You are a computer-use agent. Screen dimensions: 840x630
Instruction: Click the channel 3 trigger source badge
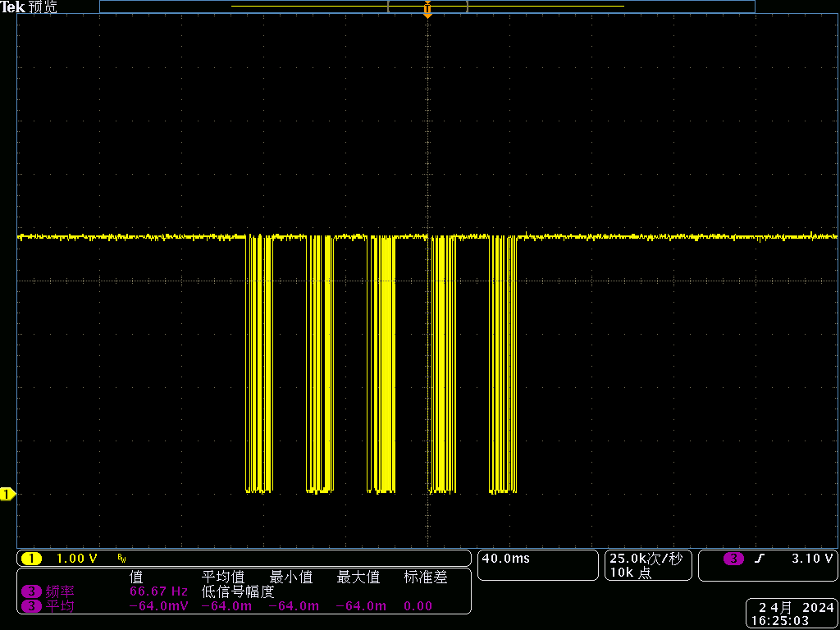point(733,559)
